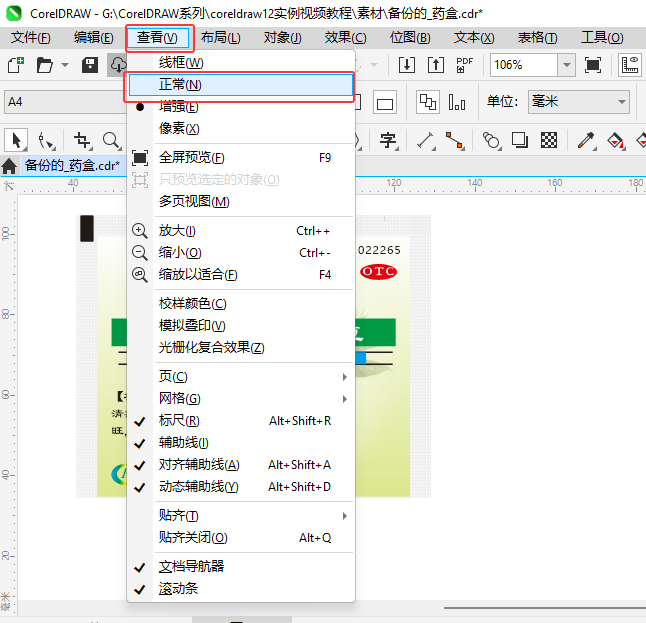Expand the Grid (网格) submenu
The width and height of the screenshot is (646, 623).
pos(241,398)
